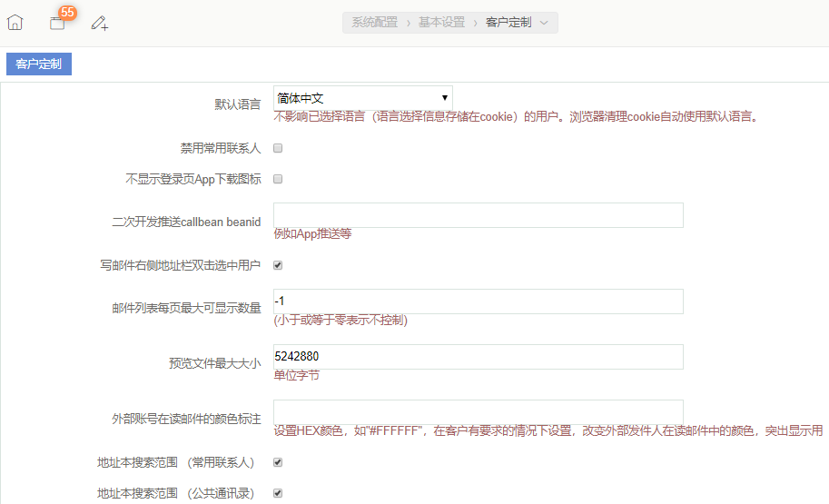
Task: Check 不显示登录页App下载图标 option
Action: 279,180
